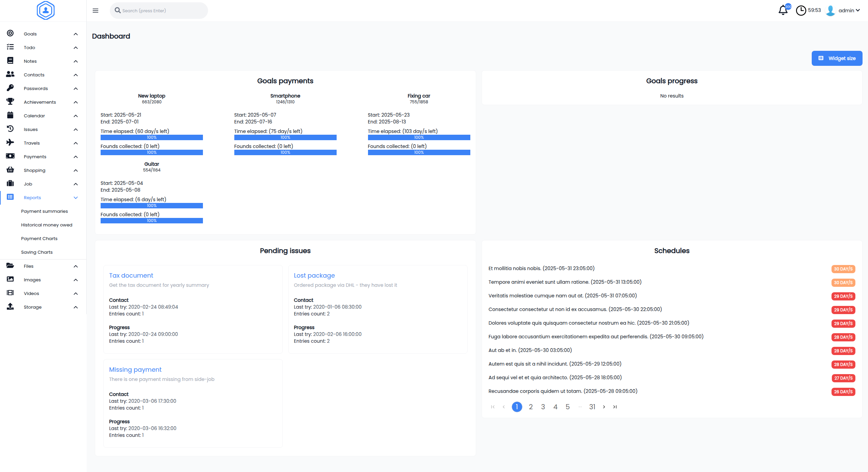868x472 pixels.
Task: Click the Guitar goal funds progress bar
Action: point(151,221)
